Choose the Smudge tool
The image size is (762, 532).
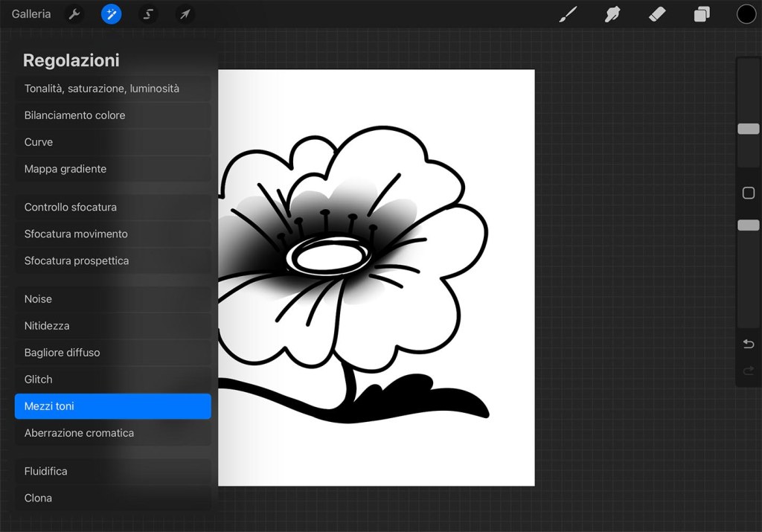(x=612, y=14)
